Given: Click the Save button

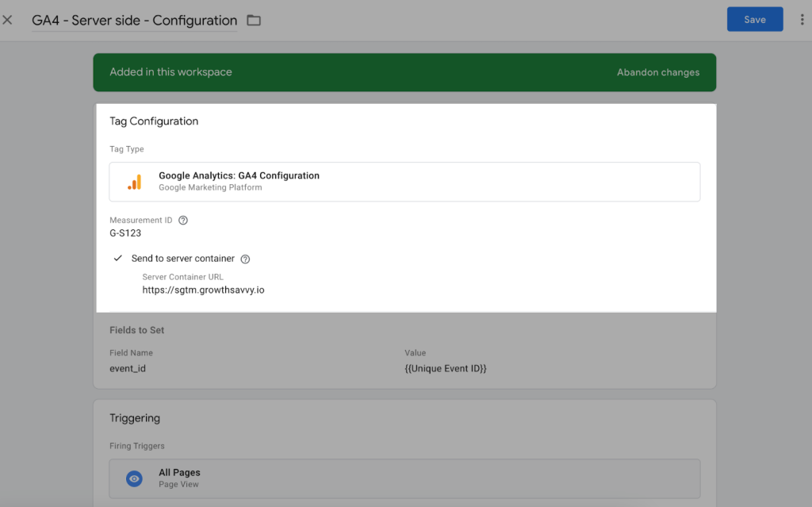Looking at the screenshot, I should (x=755, y=19).
